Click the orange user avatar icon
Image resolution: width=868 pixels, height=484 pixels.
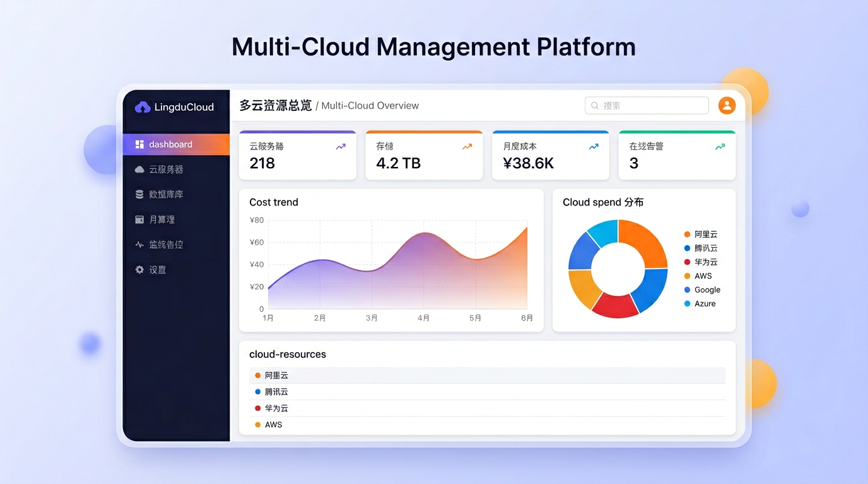click(727, 105)
